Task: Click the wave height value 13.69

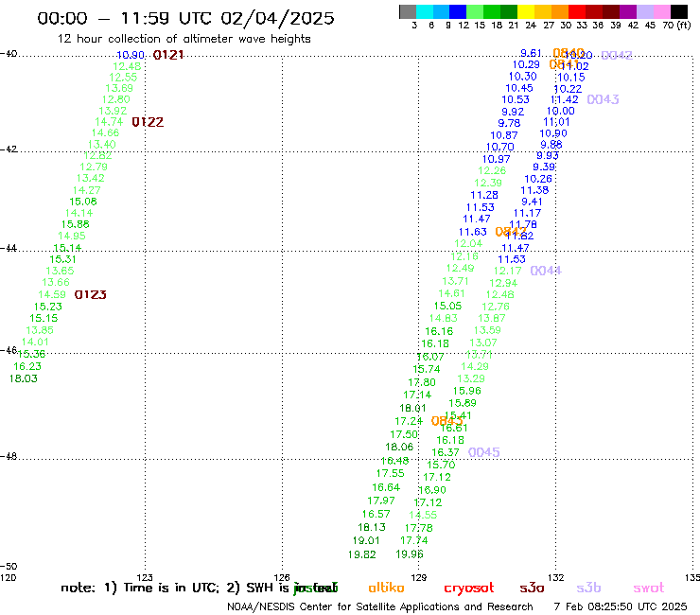Action: pos(119,88)
